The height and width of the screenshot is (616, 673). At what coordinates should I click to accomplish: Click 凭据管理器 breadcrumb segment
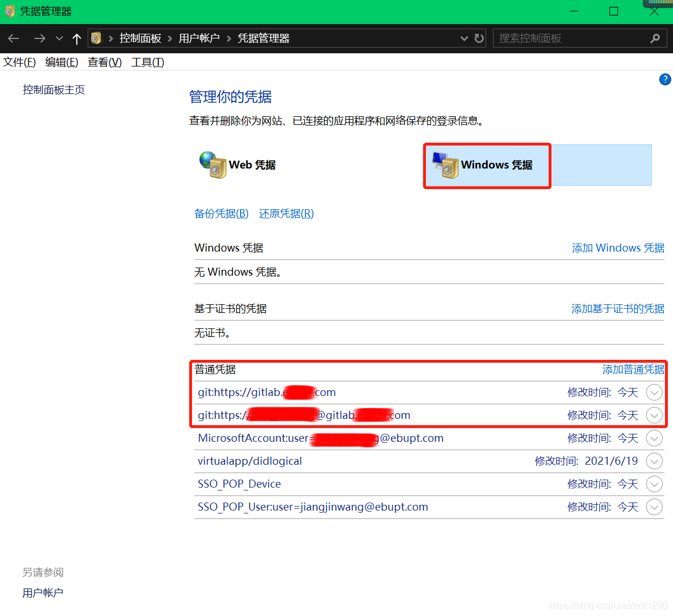[264, 38]
